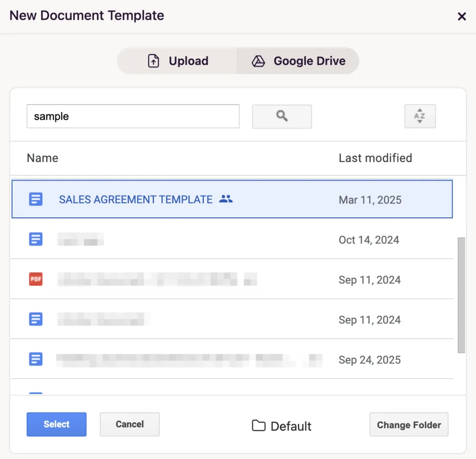Click the Default folder icon
The image size is (476, 459).
(258, 426)
